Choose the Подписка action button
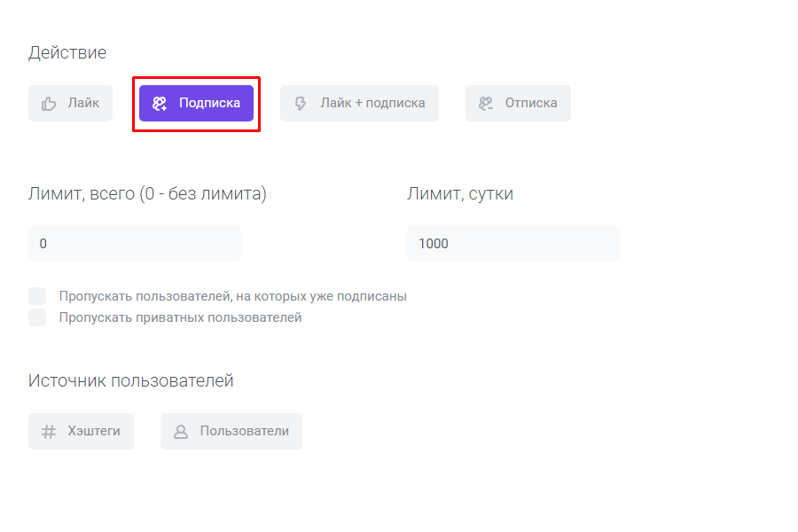Image resolution: width=798 pixels, height=532 pixels. click(197, 104)
